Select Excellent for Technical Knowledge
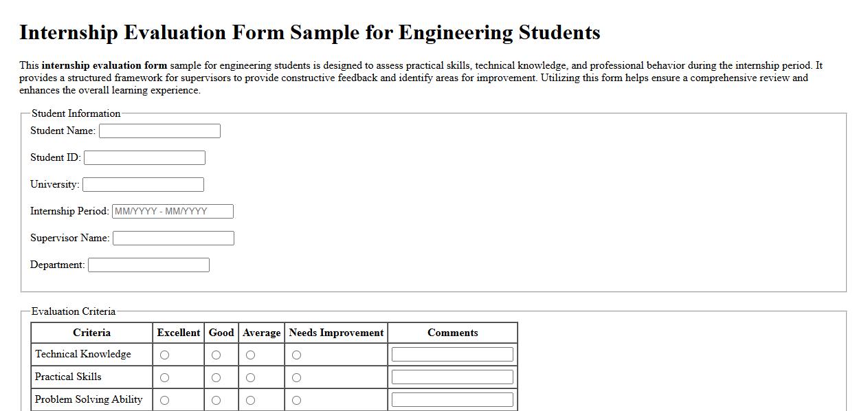Viewport: 868px width, 411px height. click(164, 354)
